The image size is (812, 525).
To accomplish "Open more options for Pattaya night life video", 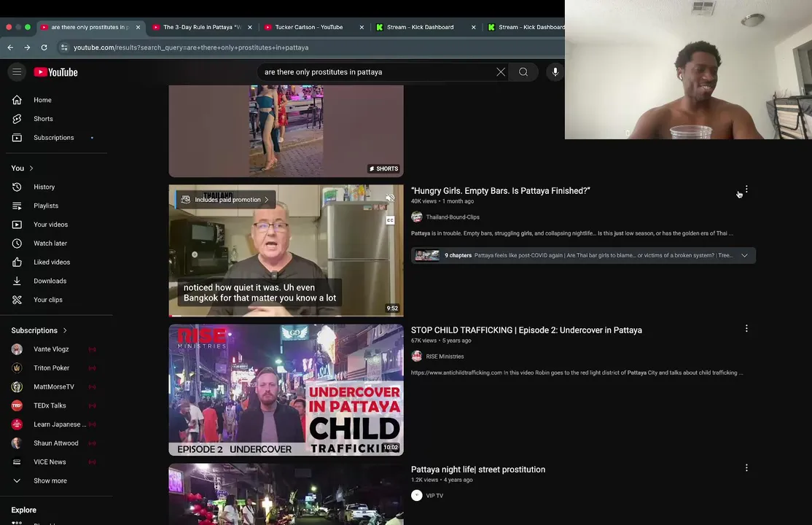I will (x=746, y=468).
